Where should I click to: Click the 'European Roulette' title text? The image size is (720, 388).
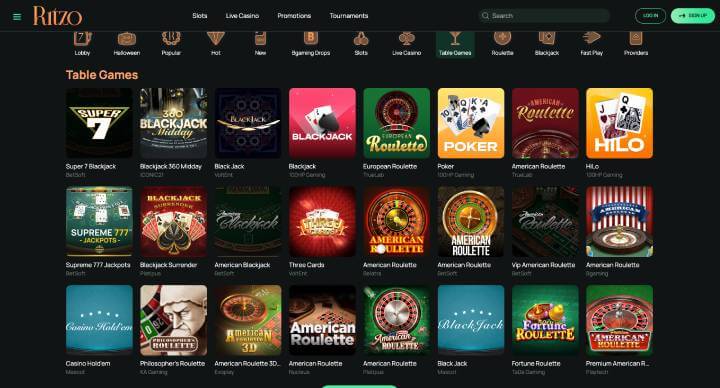[390, 166]
